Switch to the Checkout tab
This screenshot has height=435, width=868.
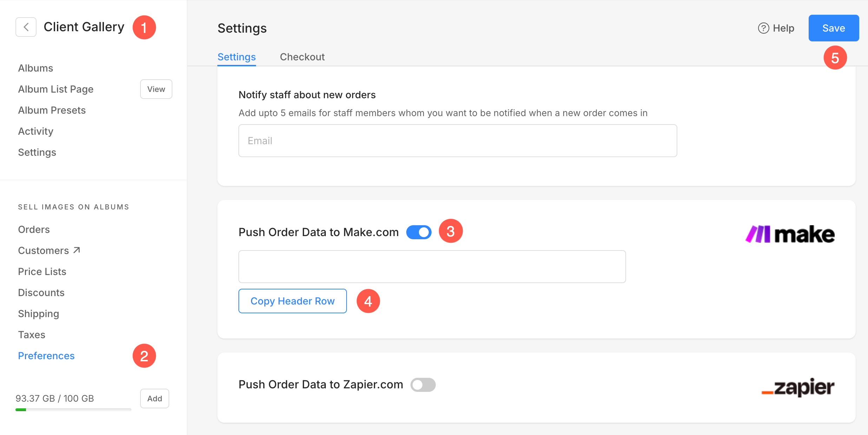302,57
